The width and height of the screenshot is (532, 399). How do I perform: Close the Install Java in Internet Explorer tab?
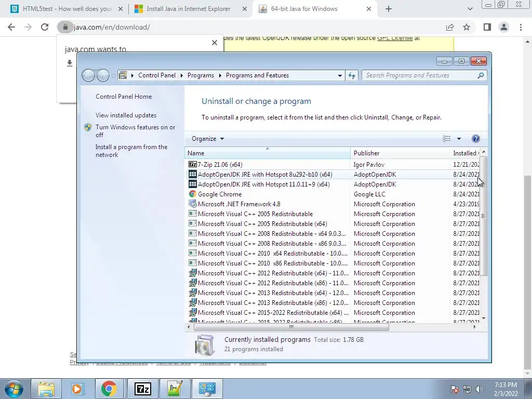click(244, 9)
